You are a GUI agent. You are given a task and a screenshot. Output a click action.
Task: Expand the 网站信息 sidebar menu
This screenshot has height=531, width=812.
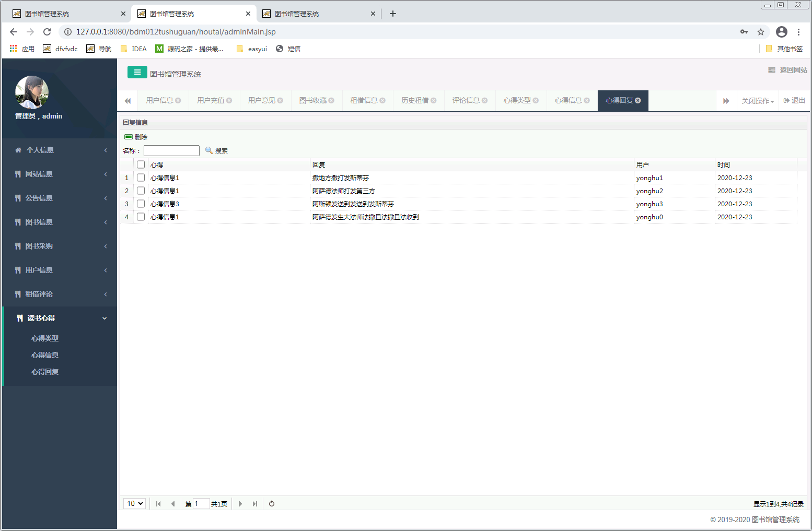tap(60, 174)
